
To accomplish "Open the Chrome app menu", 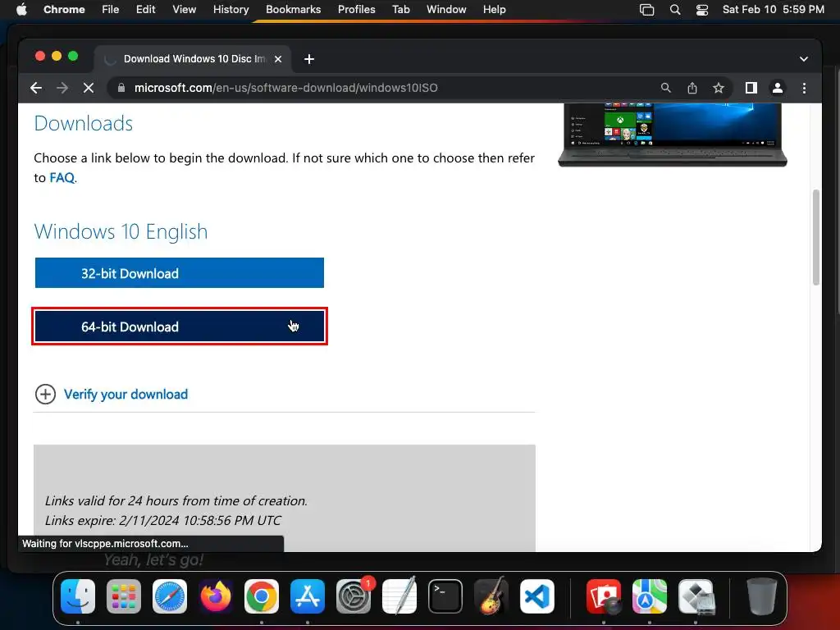I will point(64,10).
